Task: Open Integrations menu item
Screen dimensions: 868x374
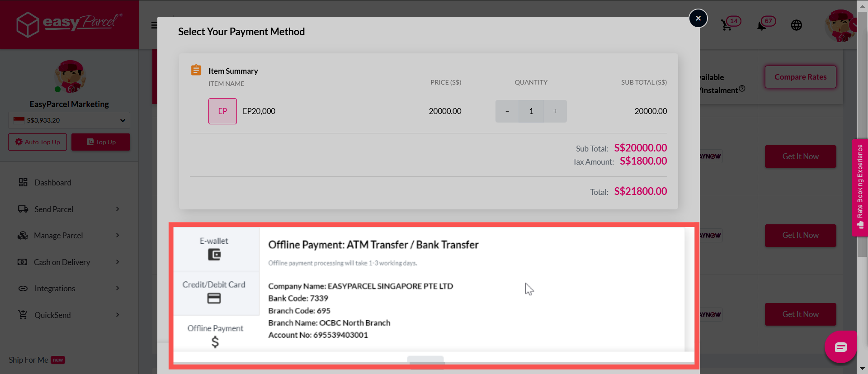Action: (55, 289)
